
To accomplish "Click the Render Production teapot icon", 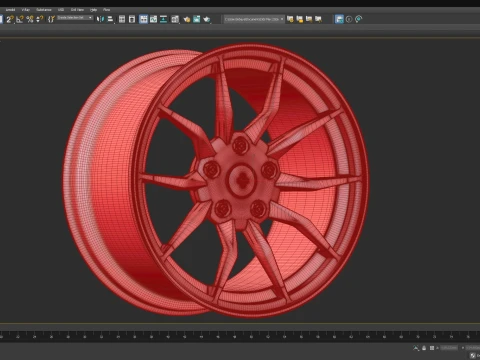I will pyautogui.click(x=207, y=19).
